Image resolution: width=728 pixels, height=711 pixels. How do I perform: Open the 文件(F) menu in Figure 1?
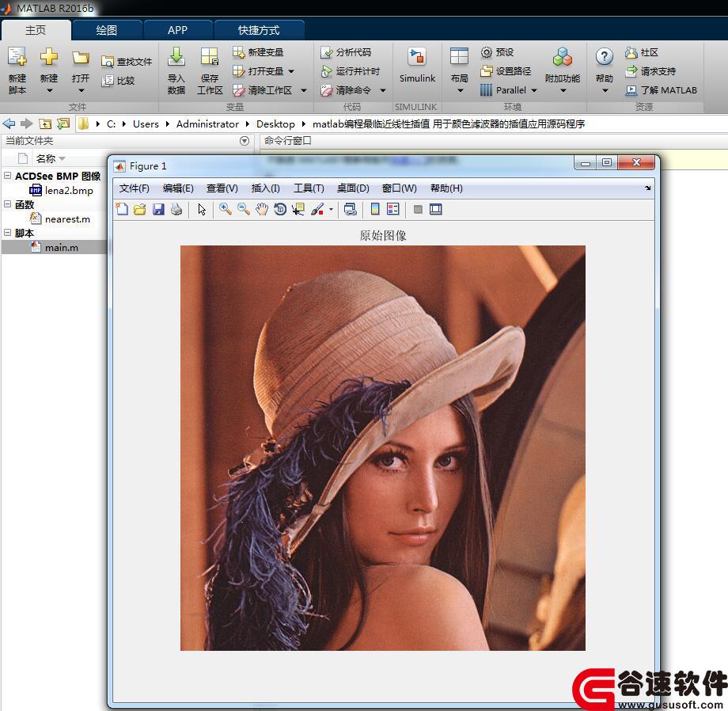(135, 188)
